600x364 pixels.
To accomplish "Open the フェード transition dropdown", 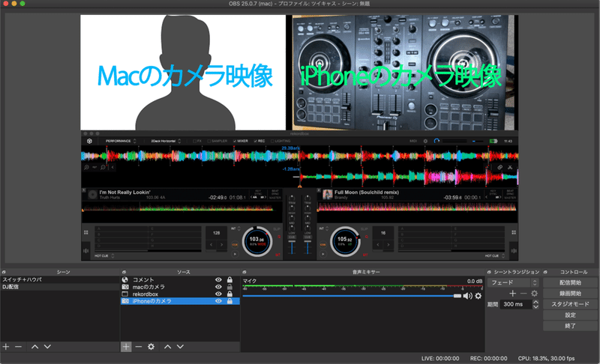I will (513, 282).
